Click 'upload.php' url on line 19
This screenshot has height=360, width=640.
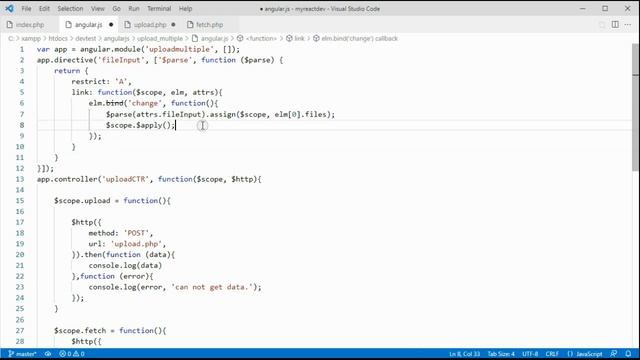[x=136, y=244]
